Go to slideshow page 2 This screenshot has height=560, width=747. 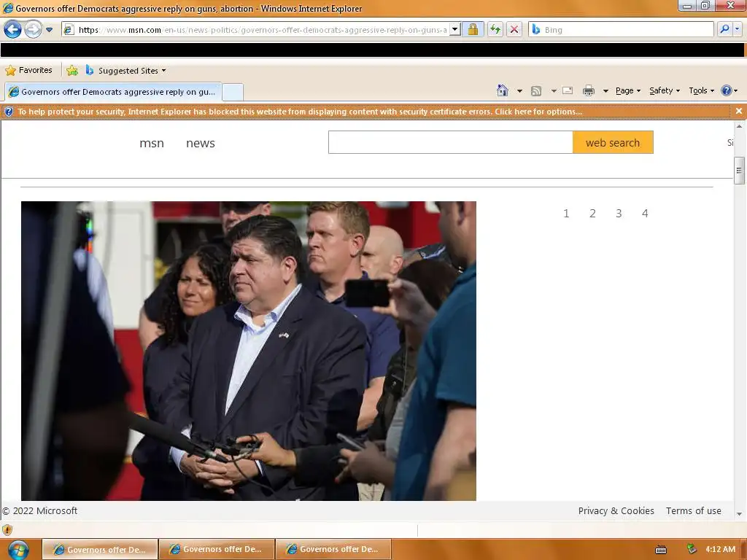(x=592, y=214)
